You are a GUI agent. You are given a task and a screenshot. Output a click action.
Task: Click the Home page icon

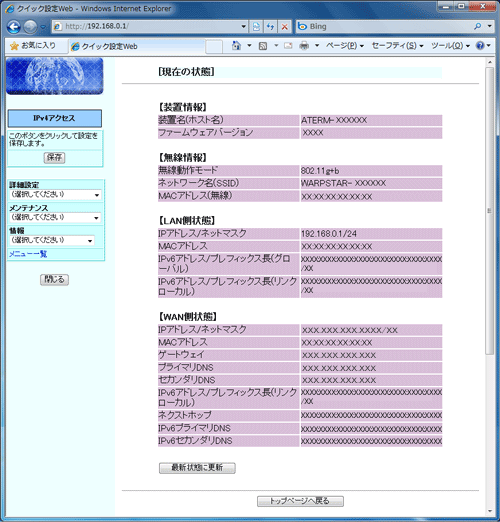236,46
